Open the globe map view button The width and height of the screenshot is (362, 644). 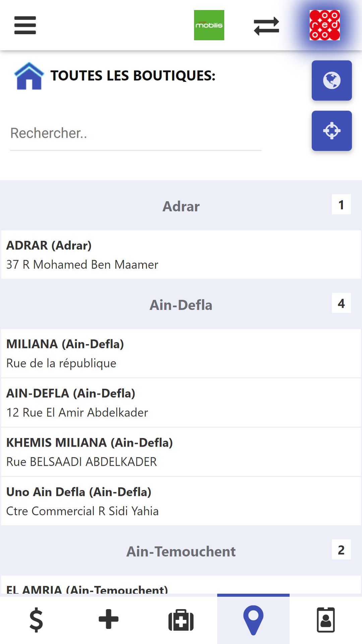331,80
